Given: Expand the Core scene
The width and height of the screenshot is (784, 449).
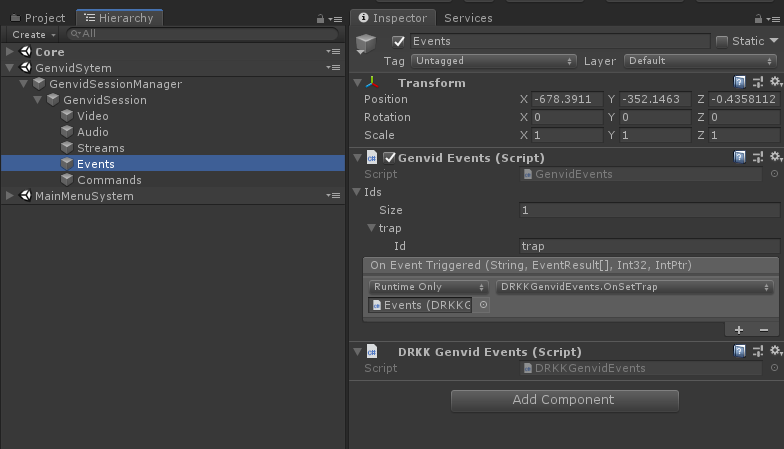Looking at the screenshot, I should point(9,52).
